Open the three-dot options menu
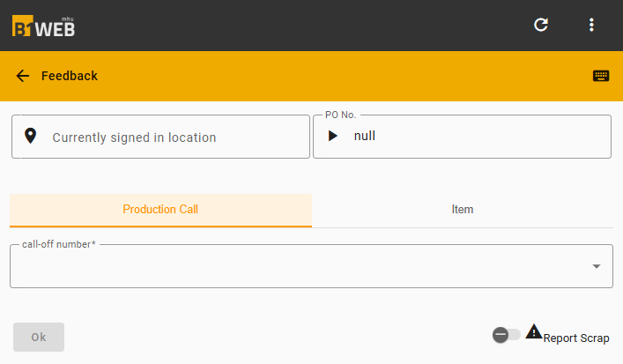This screenshot has width=623, height=364. 591,25
